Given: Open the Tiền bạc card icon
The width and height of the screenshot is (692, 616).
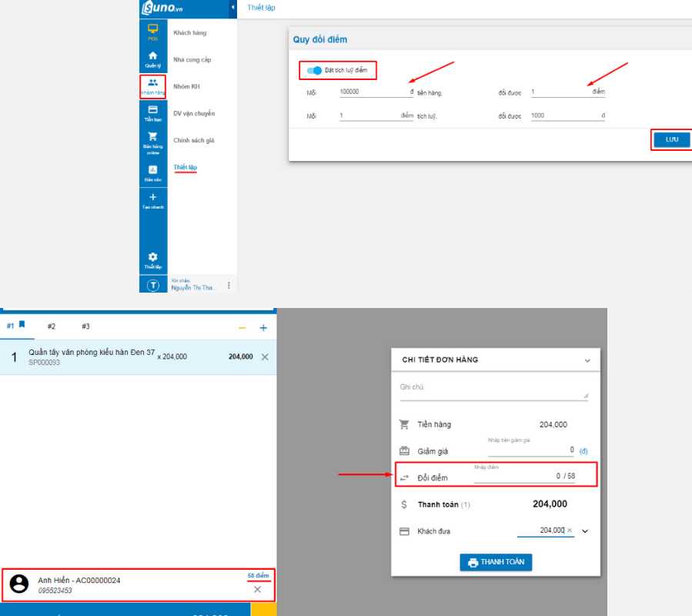Looking at the screenshot, I should pos(152,112).
